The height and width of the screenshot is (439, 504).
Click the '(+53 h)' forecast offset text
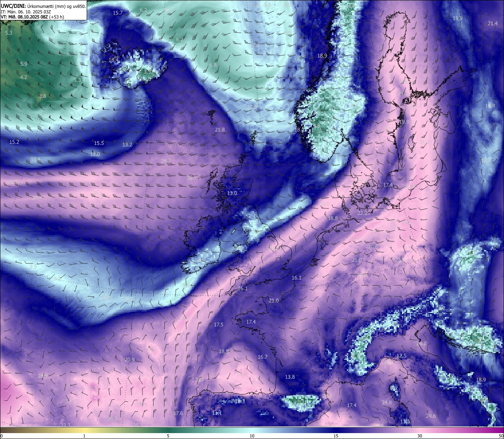tap(57, 17)
